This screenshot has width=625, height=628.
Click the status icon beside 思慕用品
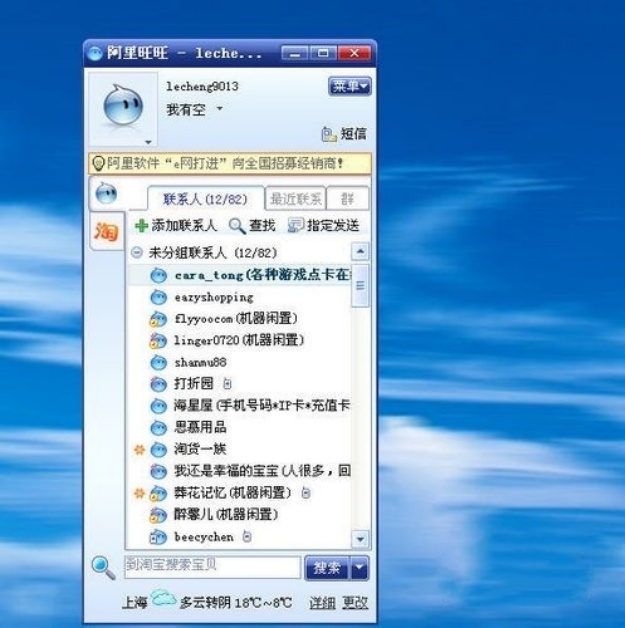(158, 428)
